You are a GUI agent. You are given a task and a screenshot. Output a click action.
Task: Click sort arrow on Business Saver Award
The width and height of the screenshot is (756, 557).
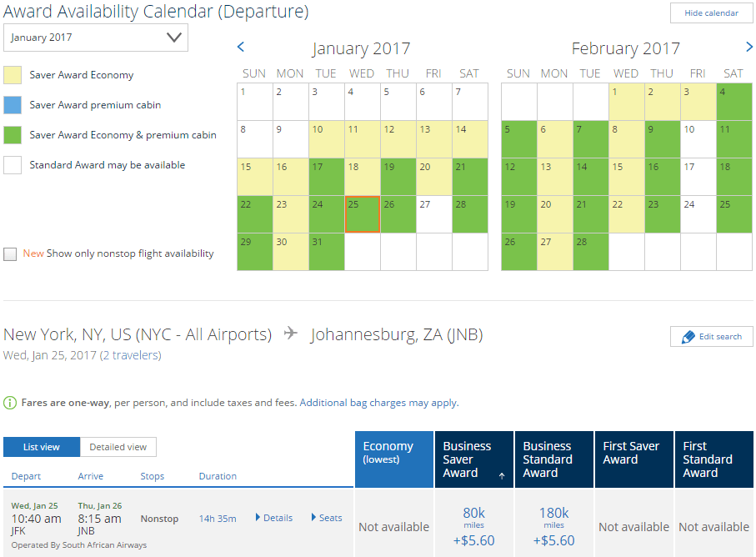tap(502, 475)
